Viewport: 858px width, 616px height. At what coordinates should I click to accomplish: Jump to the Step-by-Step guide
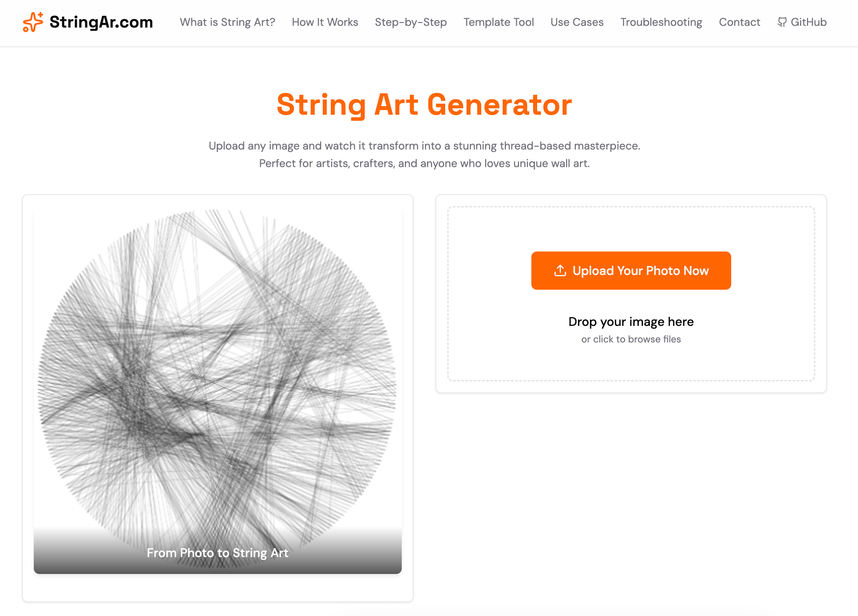tap(410, 22)
